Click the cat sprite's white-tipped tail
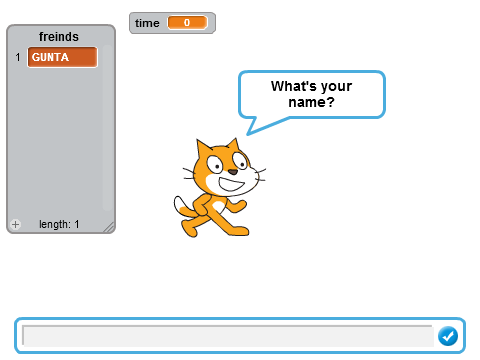The width and height of the screenshot is (480, 360). tap(183, 207)
